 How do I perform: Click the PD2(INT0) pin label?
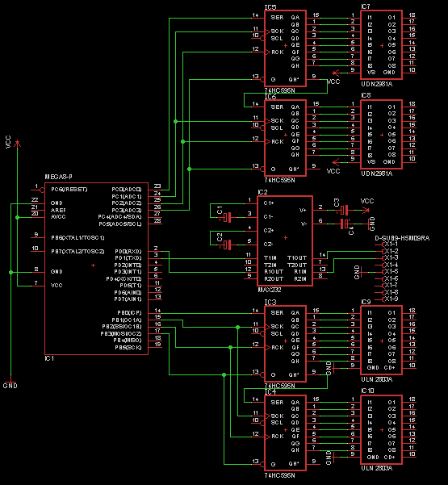pos(128,265)
